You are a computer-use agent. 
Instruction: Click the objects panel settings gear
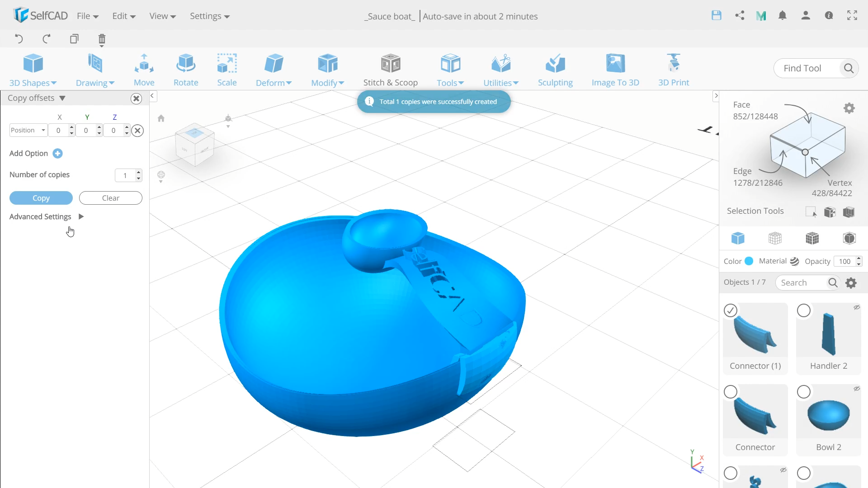(x=851, y=283)
